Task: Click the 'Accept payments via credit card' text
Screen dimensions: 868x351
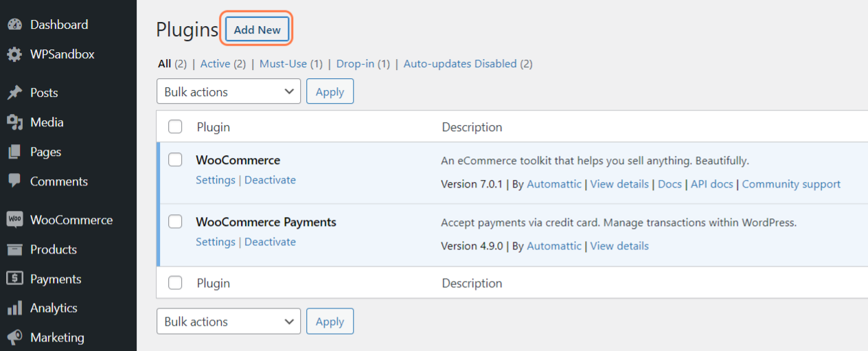Action: pyautogui.click(x=619, y=223)
